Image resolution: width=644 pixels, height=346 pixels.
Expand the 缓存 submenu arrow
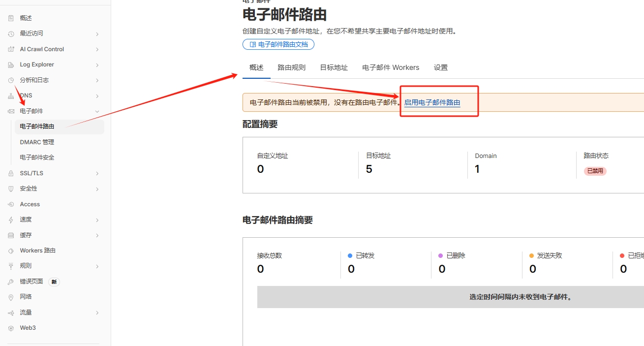(x=97, y=235)
